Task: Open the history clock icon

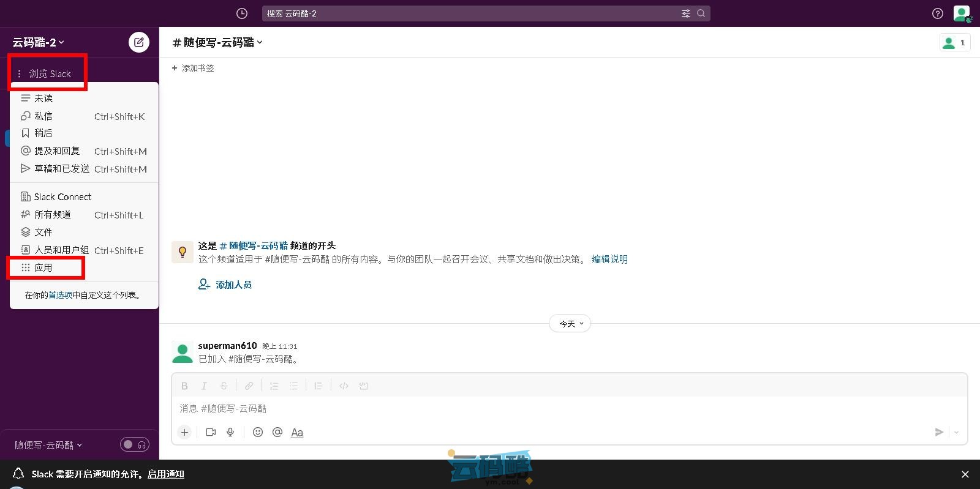Action: (x=242, y=13)
